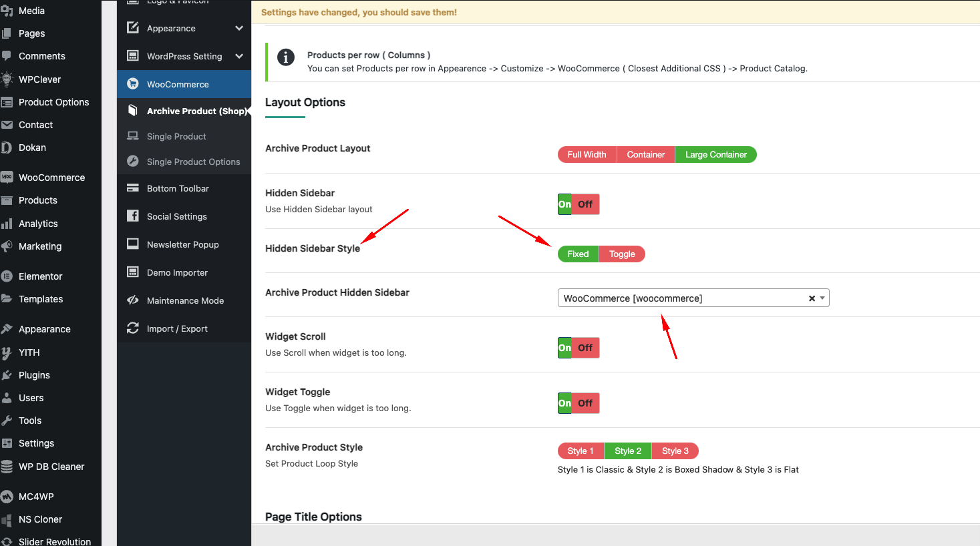Open Demo Importer section
The width and height of the screenshot is (980, 546).
click(x=184, y=272)
